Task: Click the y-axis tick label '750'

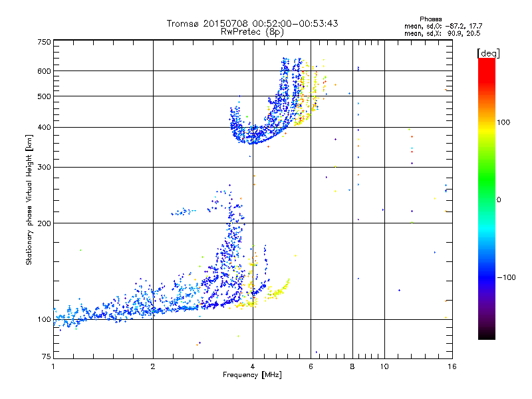Action: tap(44, 42)
